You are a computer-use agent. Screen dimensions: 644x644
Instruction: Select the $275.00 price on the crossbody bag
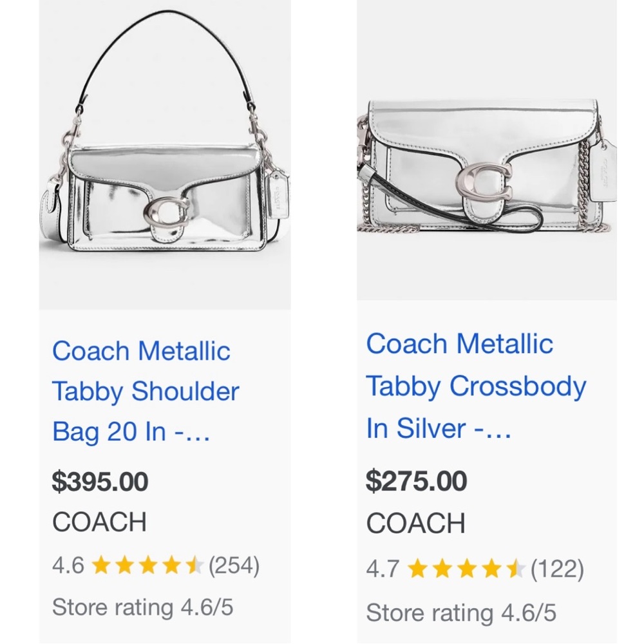[415, 481]
